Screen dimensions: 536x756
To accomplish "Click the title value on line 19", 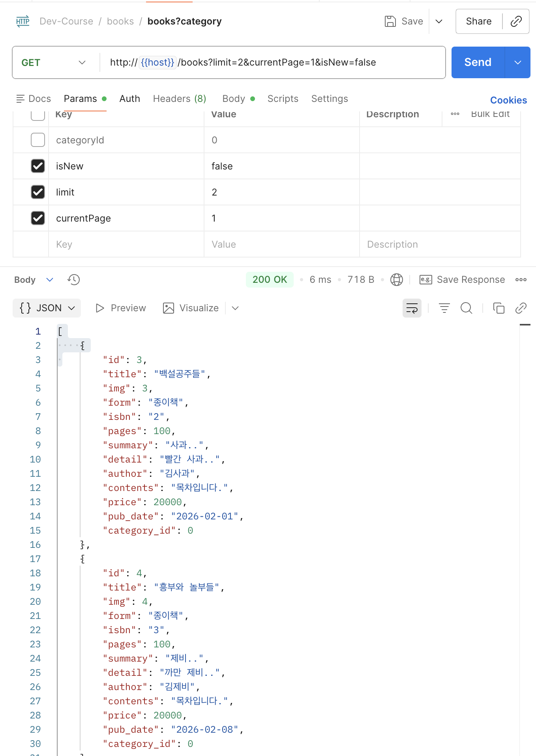I will pos(186,587).
